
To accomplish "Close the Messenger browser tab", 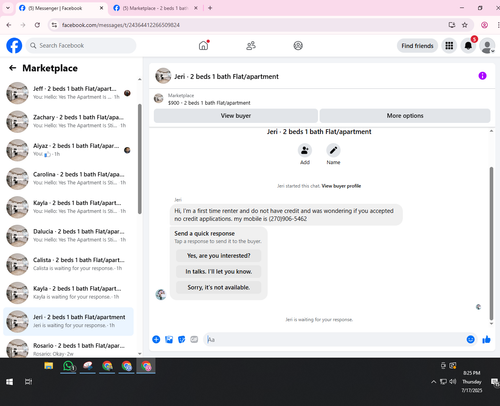I will 101,8.
